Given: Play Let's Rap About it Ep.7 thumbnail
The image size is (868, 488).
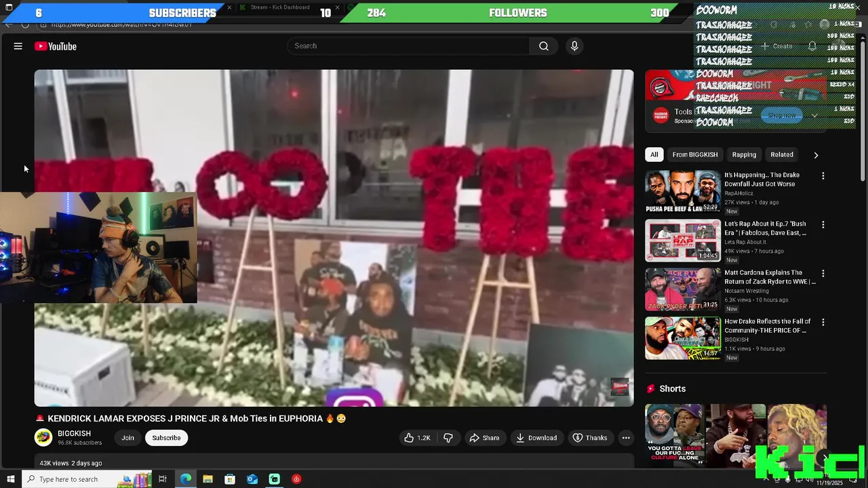Looking at the screenshot, I should (682, 241).
